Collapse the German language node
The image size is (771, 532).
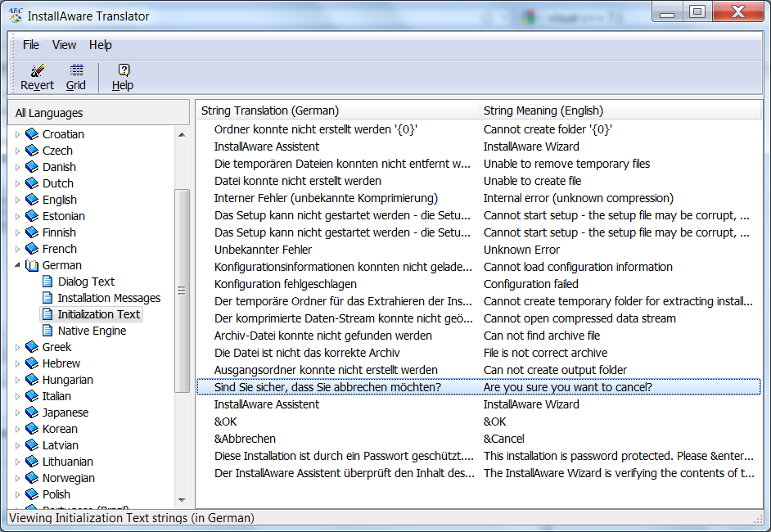click(x=18, y=265)
